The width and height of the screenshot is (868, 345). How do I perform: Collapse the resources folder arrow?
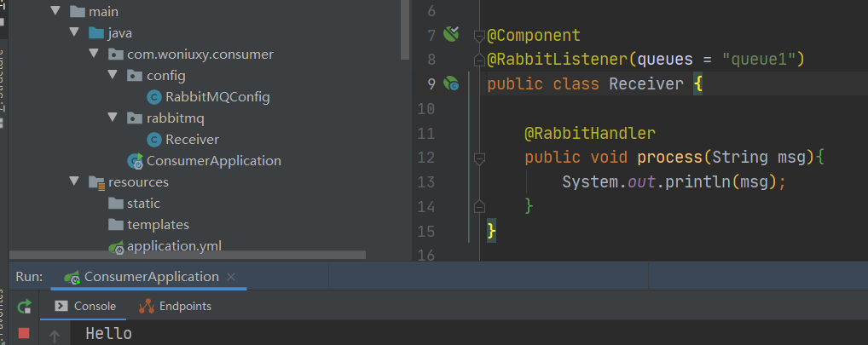[74, 181]
